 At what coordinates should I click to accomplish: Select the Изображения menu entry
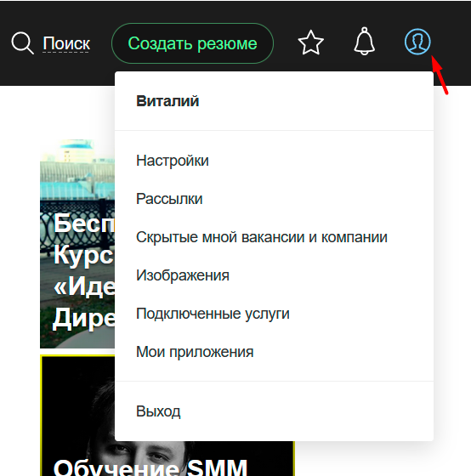(183, 275)
